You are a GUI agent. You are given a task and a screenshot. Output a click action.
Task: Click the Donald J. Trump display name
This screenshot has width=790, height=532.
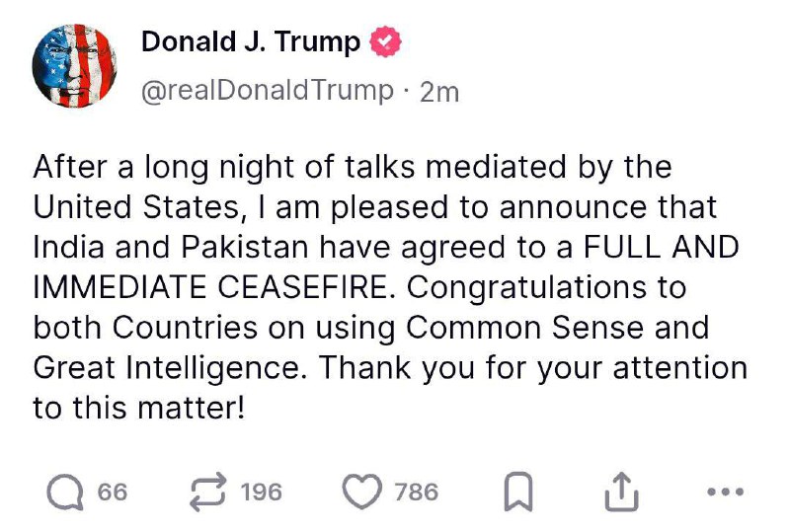[251, 42]
